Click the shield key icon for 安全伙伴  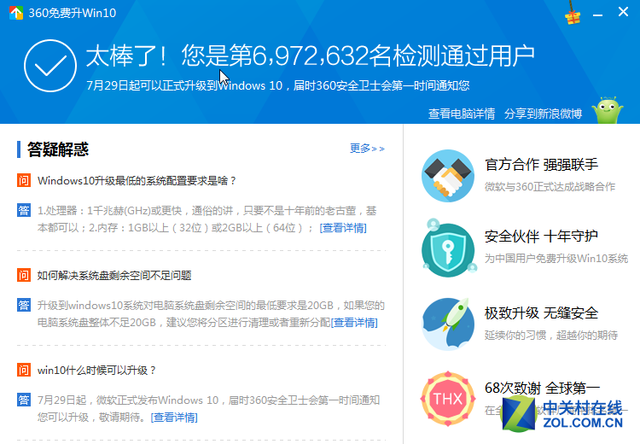pyautogui.click(x=448, y=249)
